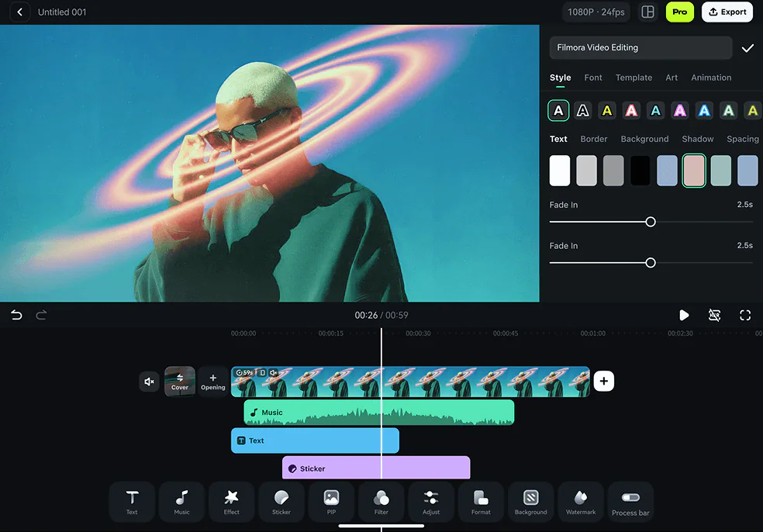Toggle fullscreen preview mode
763x532 pixels.
click(x=745, y=315)
